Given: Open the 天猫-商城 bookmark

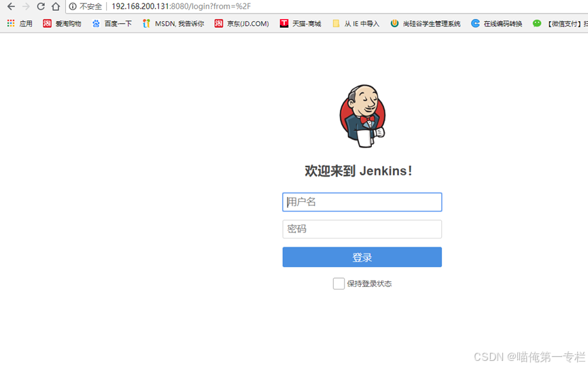Looking at the screenshot, I should tap(300, 24).
